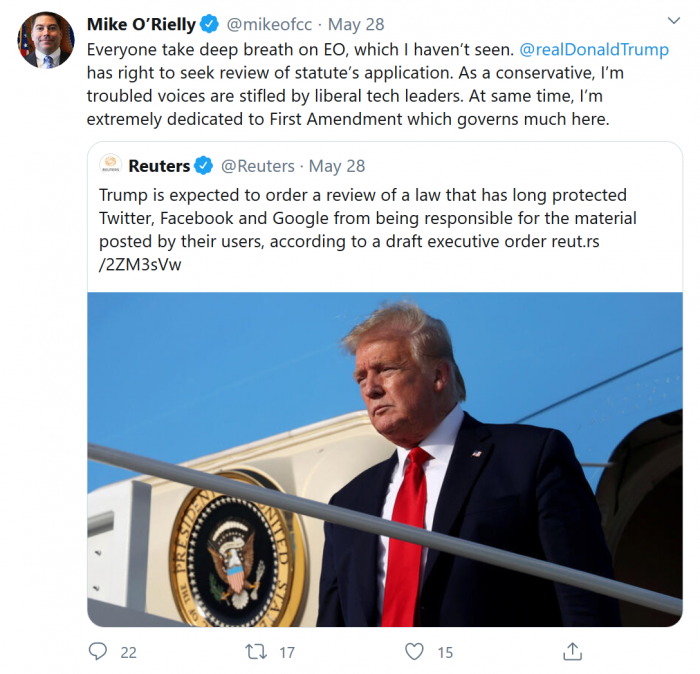Click May 28 timestamp beside @Reuters
Screen dimensions: 700x674
click(x=337, y=165)
